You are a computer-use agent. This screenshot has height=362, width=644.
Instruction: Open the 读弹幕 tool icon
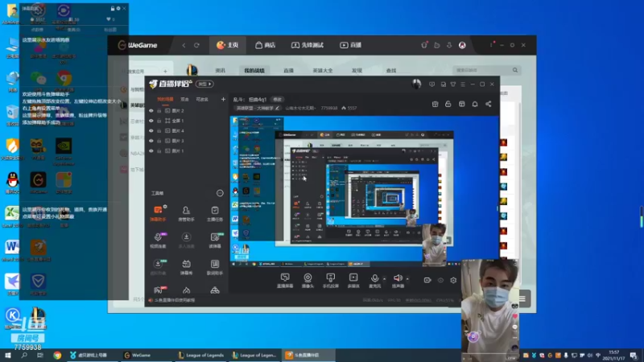[215, 240]
